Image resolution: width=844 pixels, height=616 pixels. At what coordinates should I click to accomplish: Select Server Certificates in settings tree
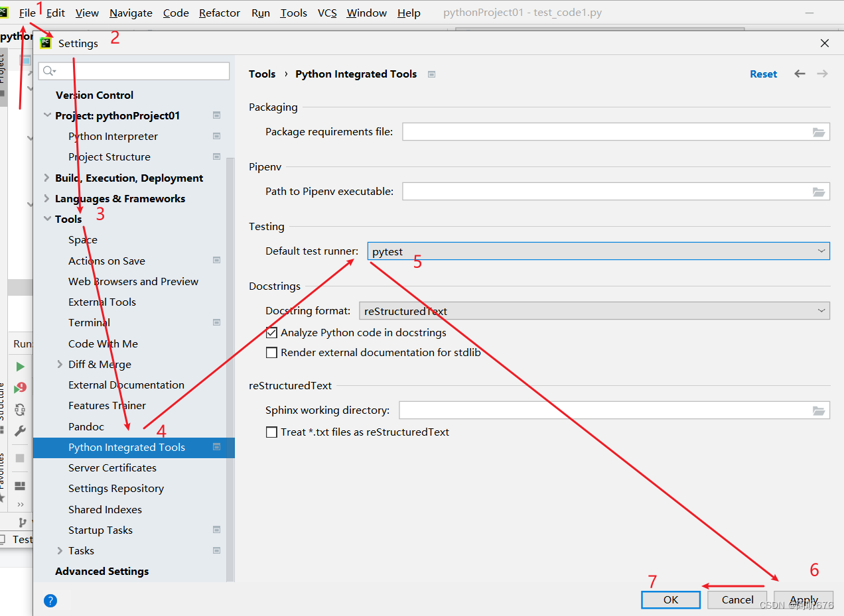point(112,467)
